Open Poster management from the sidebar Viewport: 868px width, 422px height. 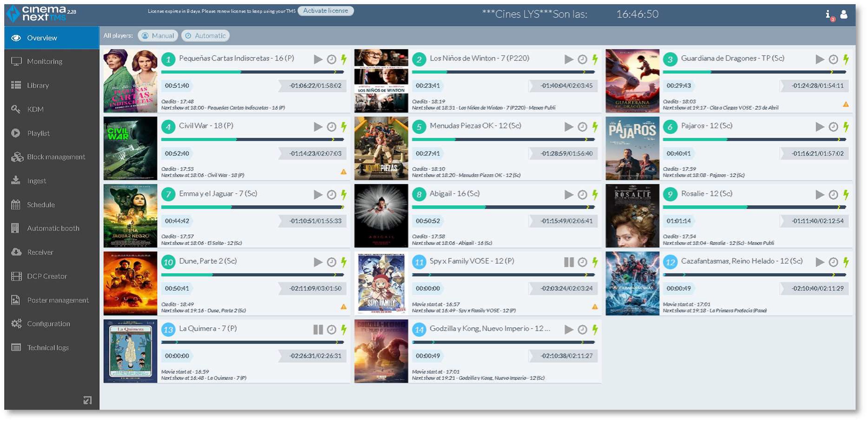pos(58,300)
